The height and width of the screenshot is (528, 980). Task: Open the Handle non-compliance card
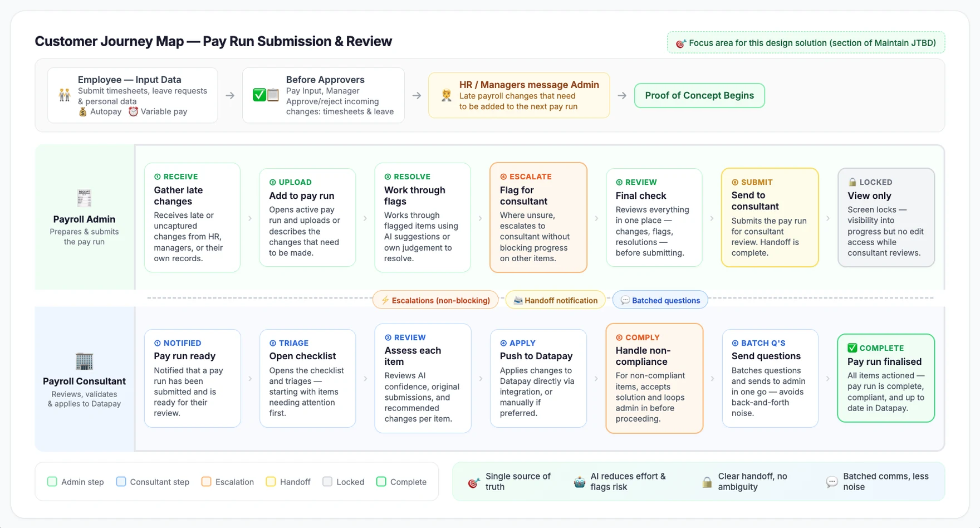[655, 378]
